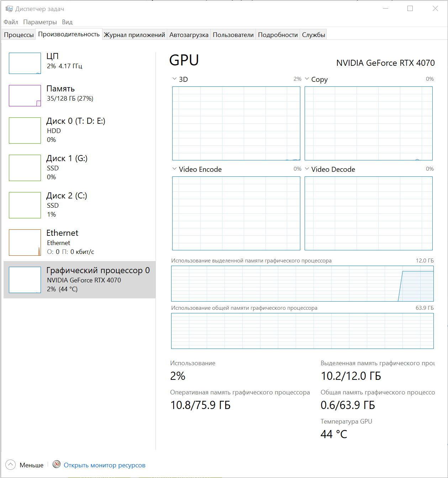Image resolution: width=448 pixels, height=478 pixels.
Task: Click Открыть монитор ресурсов link
Action: [x=105, y=465]
